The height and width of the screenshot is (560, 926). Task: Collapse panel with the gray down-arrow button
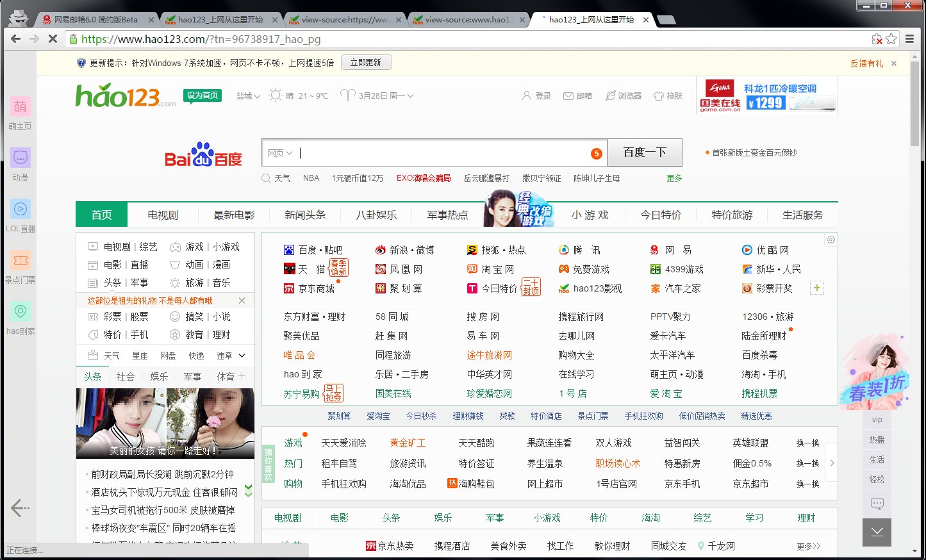pyautogui.click(x=877, y=532)
